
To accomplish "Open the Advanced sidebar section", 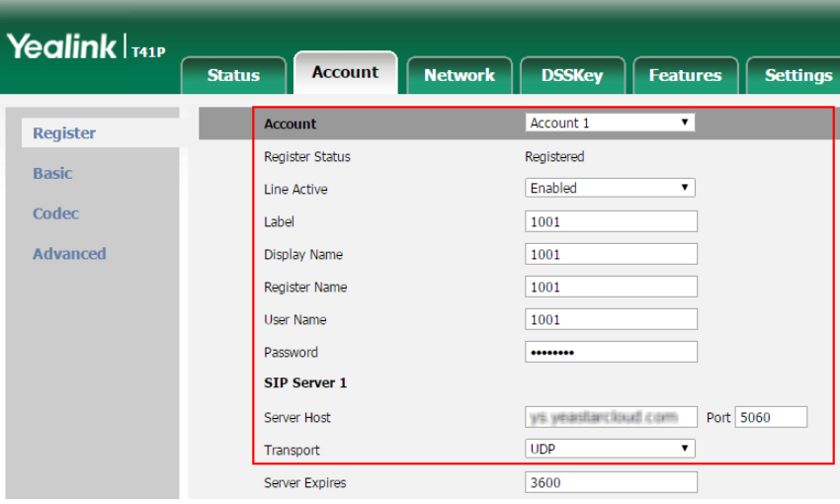I will [x=69, y=253].
